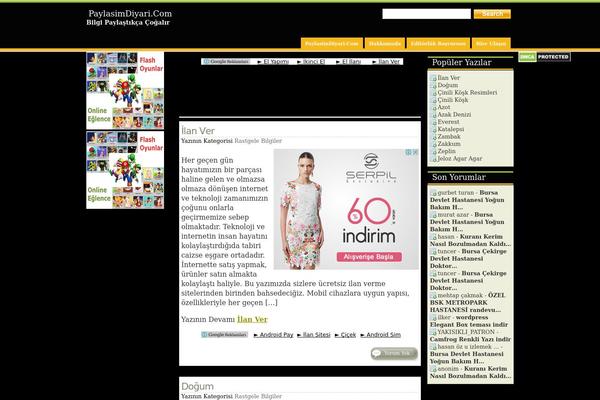Open Zakkum popular post
The width and height of the screenshot is (600, 400).
[x=449, y=144]
